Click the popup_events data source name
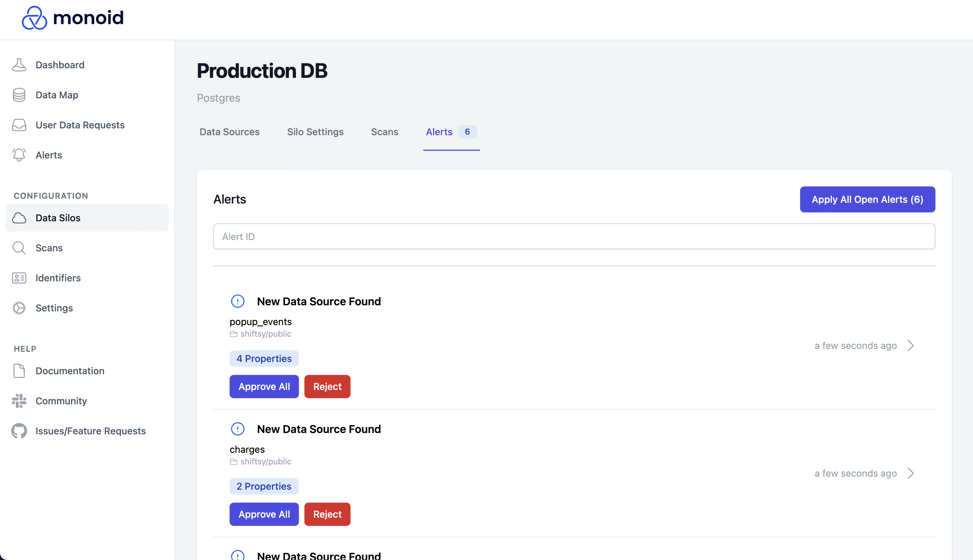Screen dimensions: 973x560 click(260, 322)
